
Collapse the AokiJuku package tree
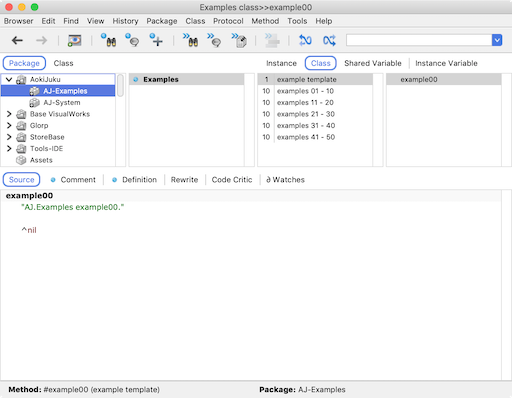point(9,79)
